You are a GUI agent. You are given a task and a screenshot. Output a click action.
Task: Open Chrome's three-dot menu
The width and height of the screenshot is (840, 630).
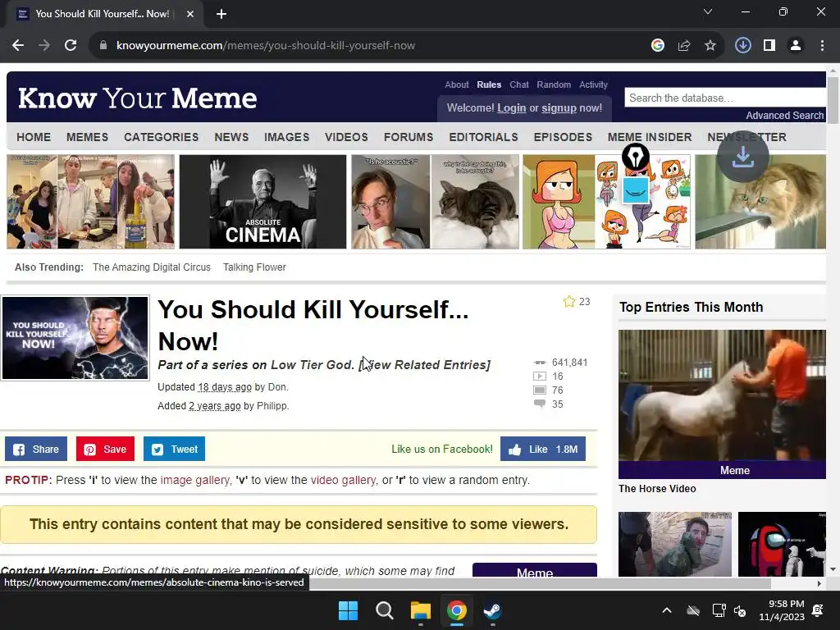point(822,46)
